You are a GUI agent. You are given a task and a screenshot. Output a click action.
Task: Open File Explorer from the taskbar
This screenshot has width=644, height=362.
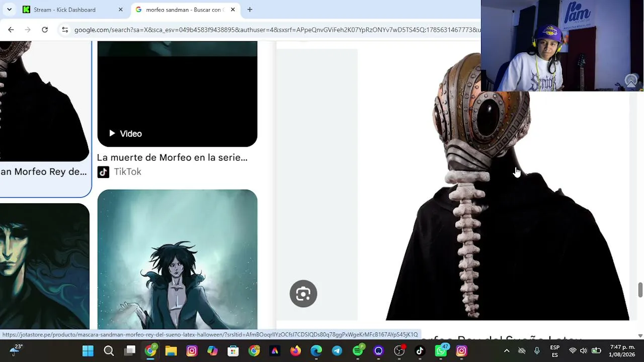click(x=171, y=351)
